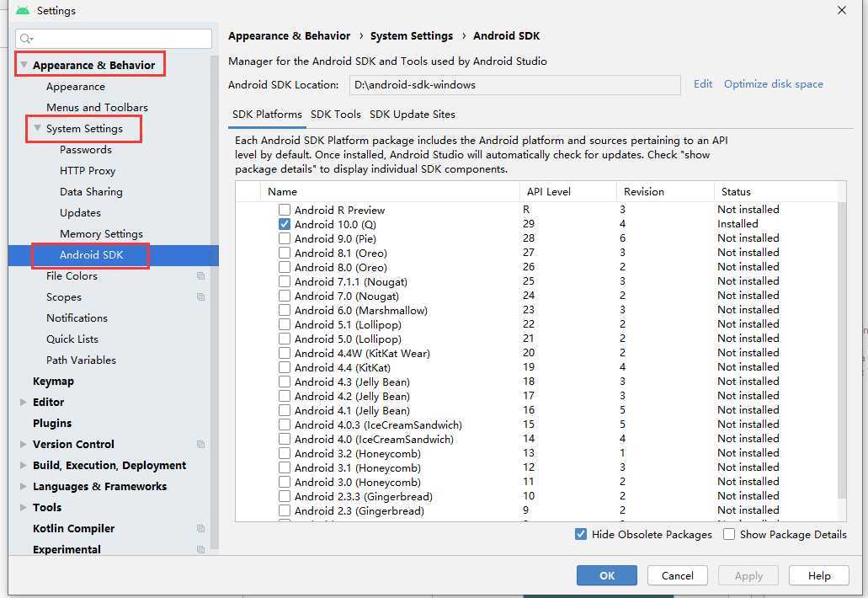The height and width of the screenshot is (598, 868).
Task: Click the Apply button
Action: click(748, 575)
